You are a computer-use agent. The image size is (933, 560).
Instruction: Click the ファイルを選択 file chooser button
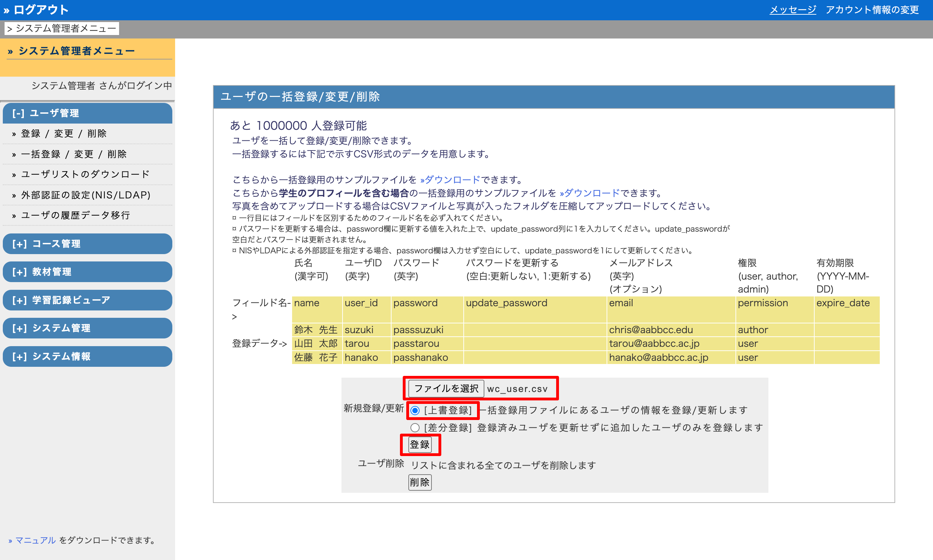(446, 389)
